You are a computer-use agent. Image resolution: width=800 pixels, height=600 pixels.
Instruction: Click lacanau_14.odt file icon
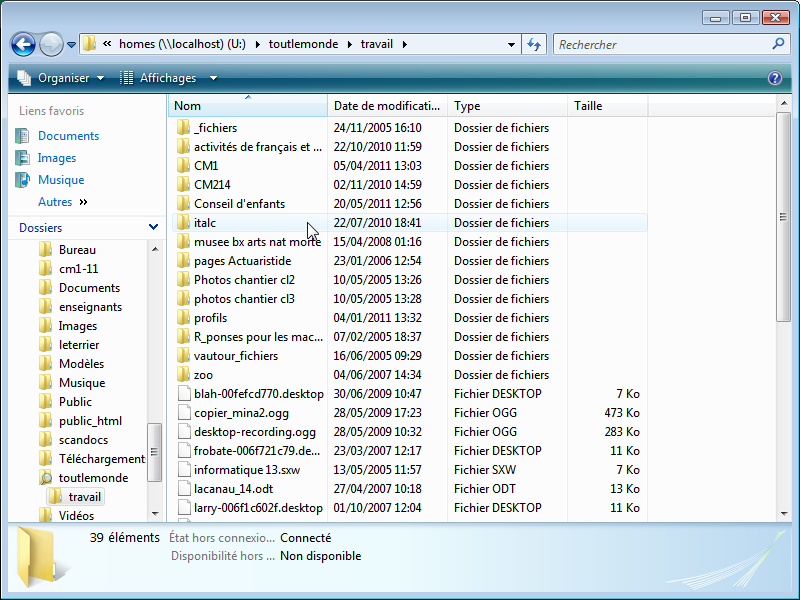coord(184,489)
